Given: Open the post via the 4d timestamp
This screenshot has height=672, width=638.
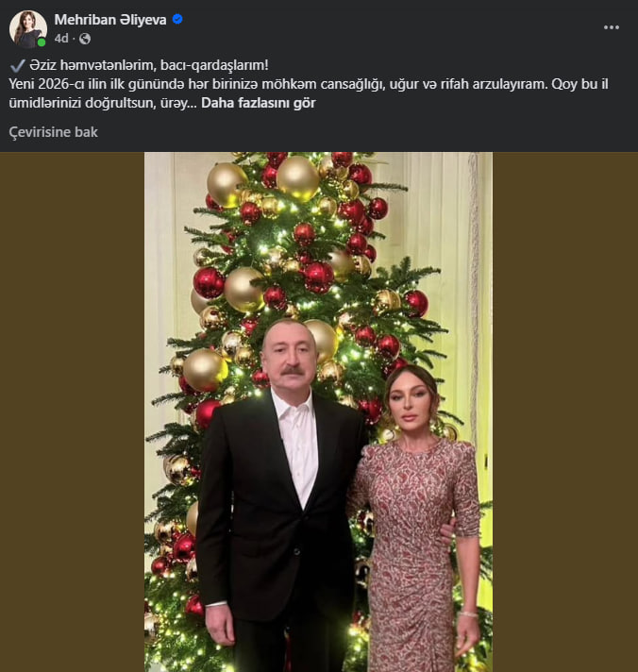Looking at the screenshot, I should pos(61,39).
